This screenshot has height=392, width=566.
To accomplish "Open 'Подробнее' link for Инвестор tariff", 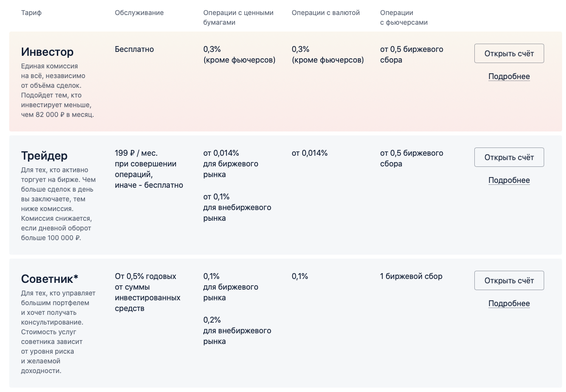I will click(x=509, y=77).
